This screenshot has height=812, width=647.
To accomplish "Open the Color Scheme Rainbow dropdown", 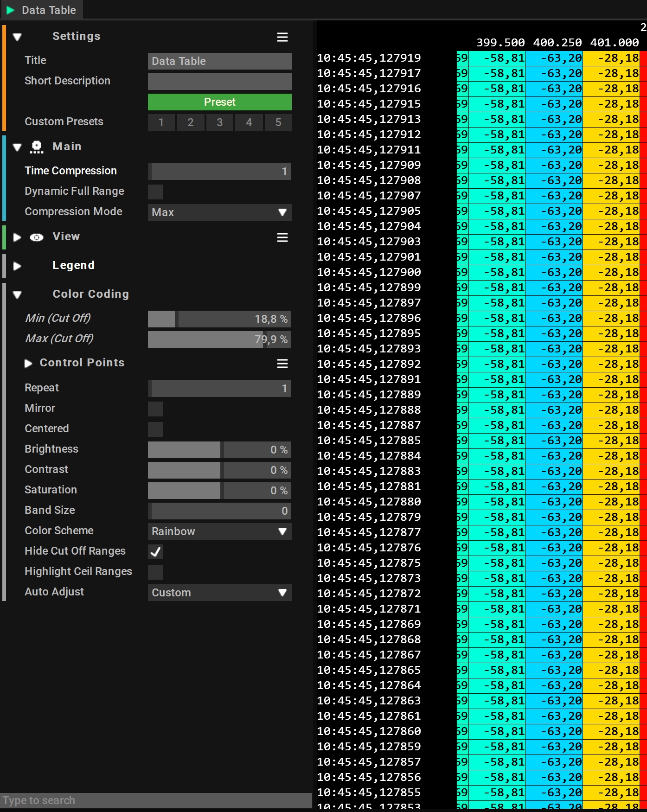I will coord(219,531).
